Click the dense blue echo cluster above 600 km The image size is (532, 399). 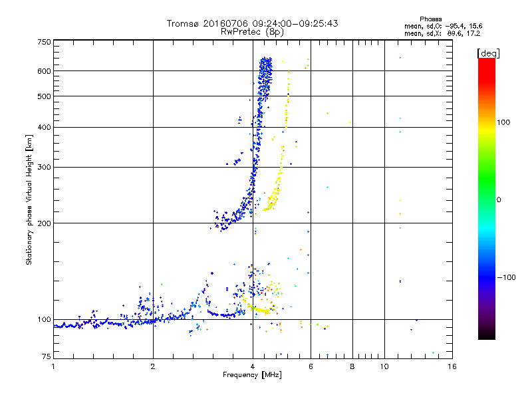(x=265, y=65)
